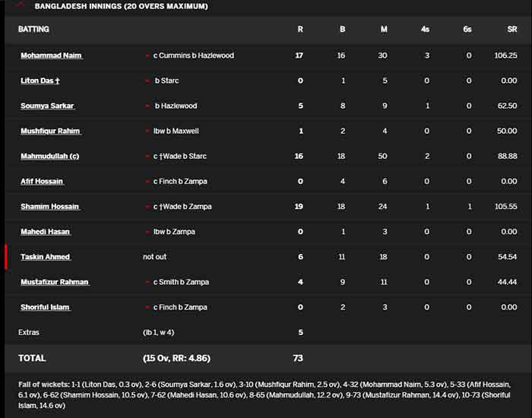
Task: Expand the arrow for c Wade b Starc
Action: tap(147, 156)
